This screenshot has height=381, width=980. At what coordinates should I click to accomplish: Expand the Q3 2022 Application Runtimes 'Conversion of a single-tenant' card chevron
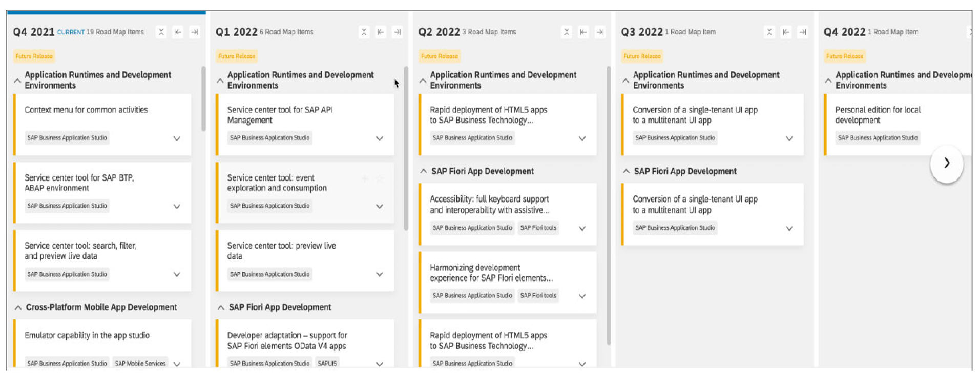tap(789, 138)
